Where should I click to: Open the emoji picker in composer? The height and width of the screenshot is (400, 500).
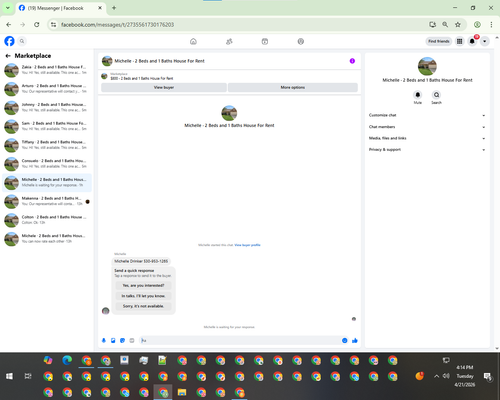(345, 340)
